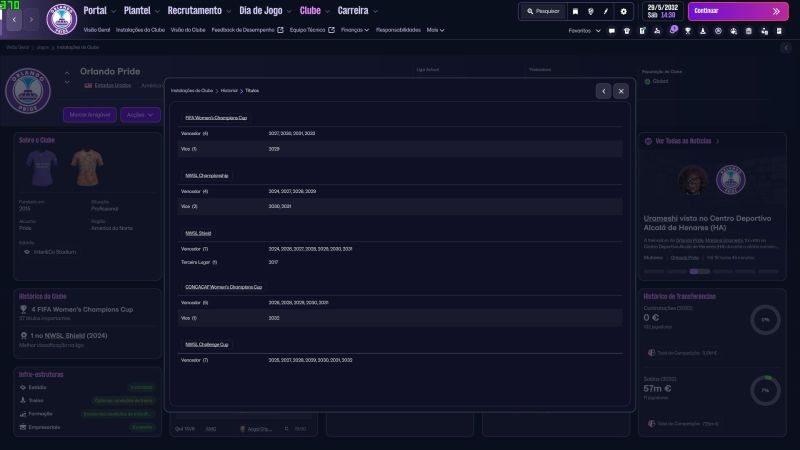The image size is (800, 450).
Task: Click the Orlando Pride badge in header
Action: pos(62,19)
